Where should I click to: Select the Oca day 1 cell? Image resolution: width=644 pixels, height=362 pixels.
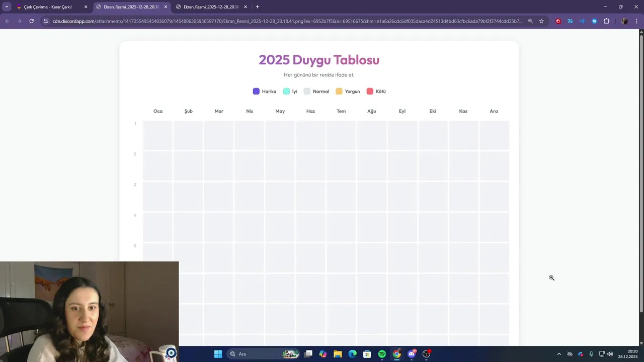[x=157, y=135]
